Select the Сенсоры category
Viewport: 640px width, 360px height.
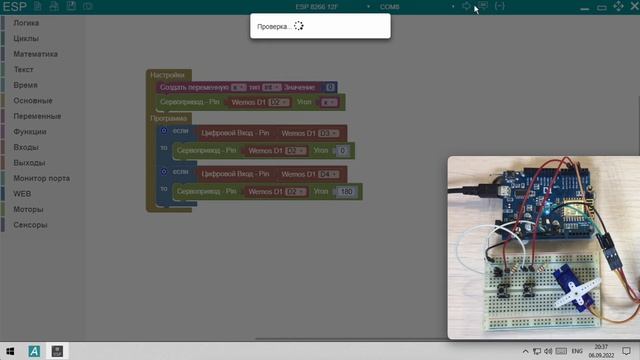pyautogui.click(x=30, y=224)
